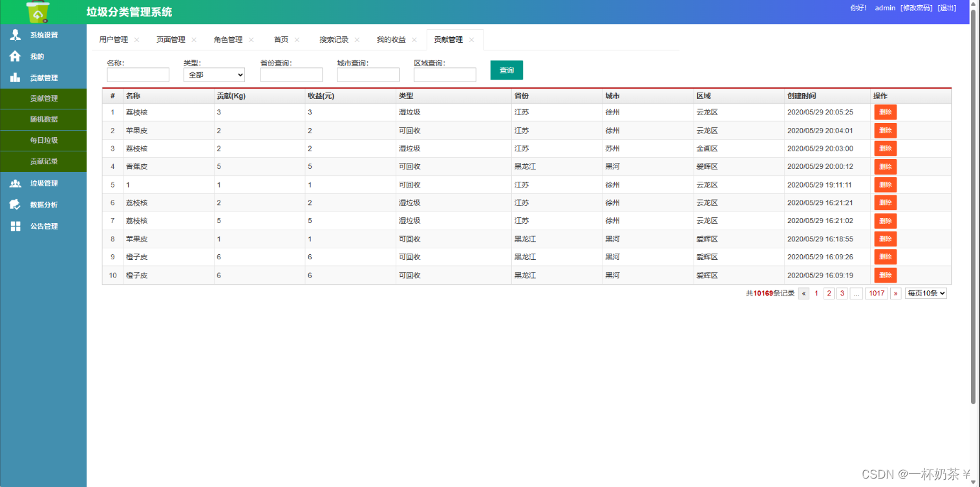
Task: Click the 系统设置 person icon in sidebar
Action: click(15, 35)
